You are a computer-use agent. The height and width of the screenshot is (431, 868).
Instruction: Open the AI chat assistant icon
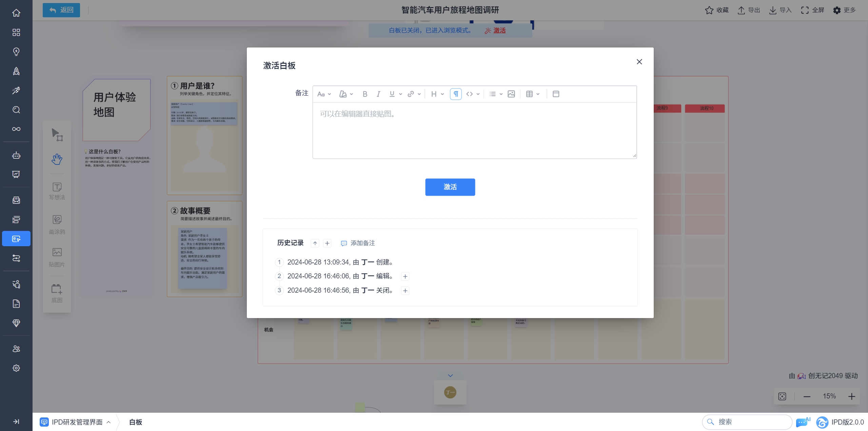coord(802,422)
